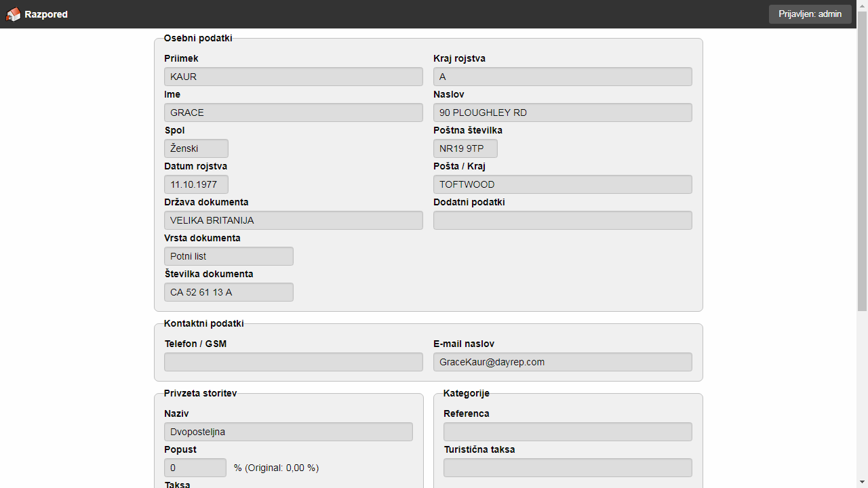Click the Popust percentage field
868x488 pixels.
coord(195,468)
